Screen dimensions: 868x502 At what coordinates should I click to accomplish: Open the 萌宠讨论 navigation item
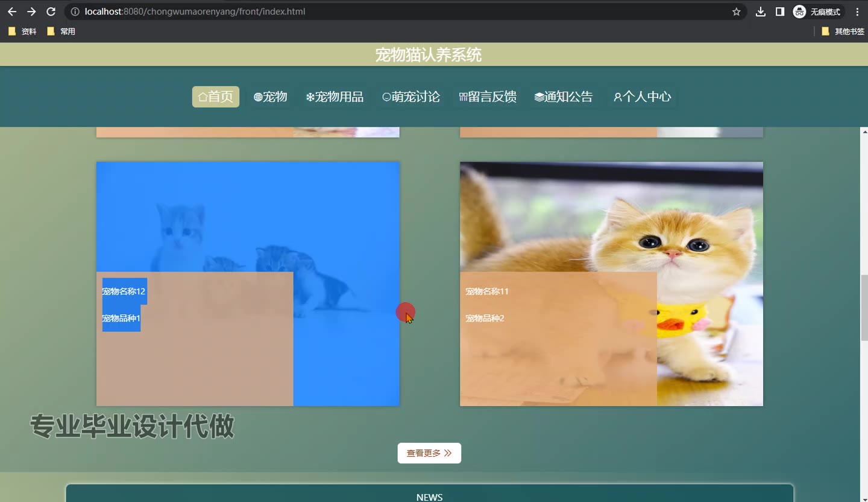click(412, 97)
